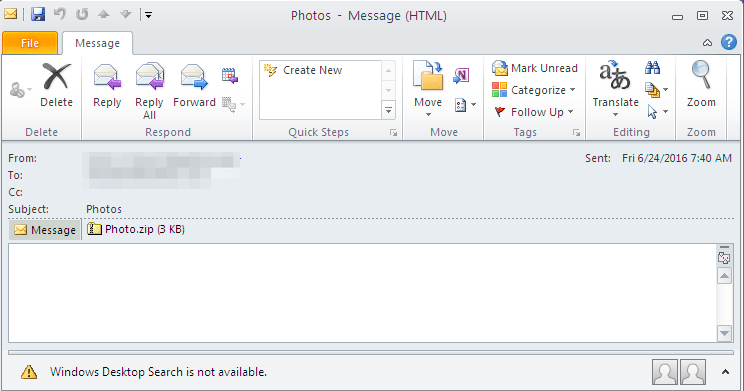Image resolution: width=744 pixels, height=391 pixels.
Task: Open the Categorize dropdown
Action: 534,90
